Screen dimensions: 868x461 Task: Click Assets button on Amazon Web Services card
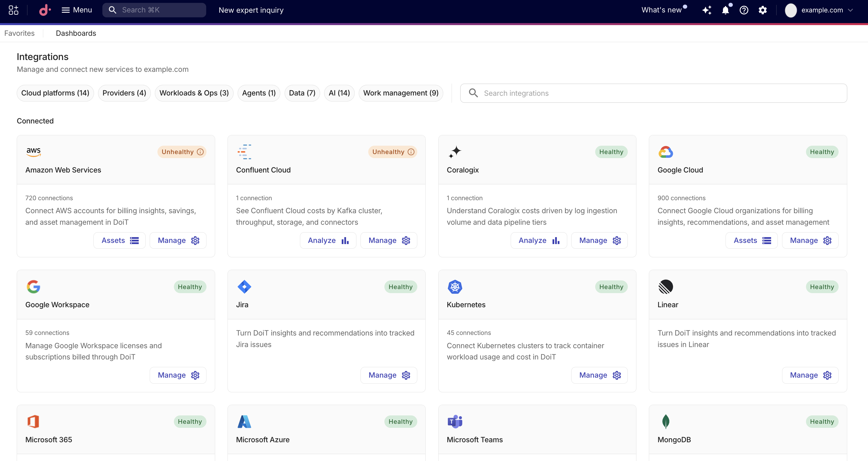coord(120,241)
